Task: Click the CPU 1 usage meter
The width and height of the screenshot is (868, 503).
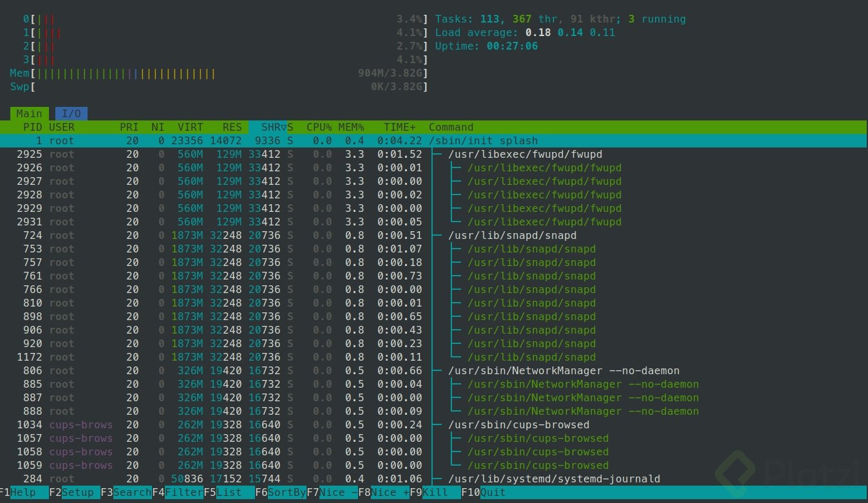Action: (x=225, y=33)
